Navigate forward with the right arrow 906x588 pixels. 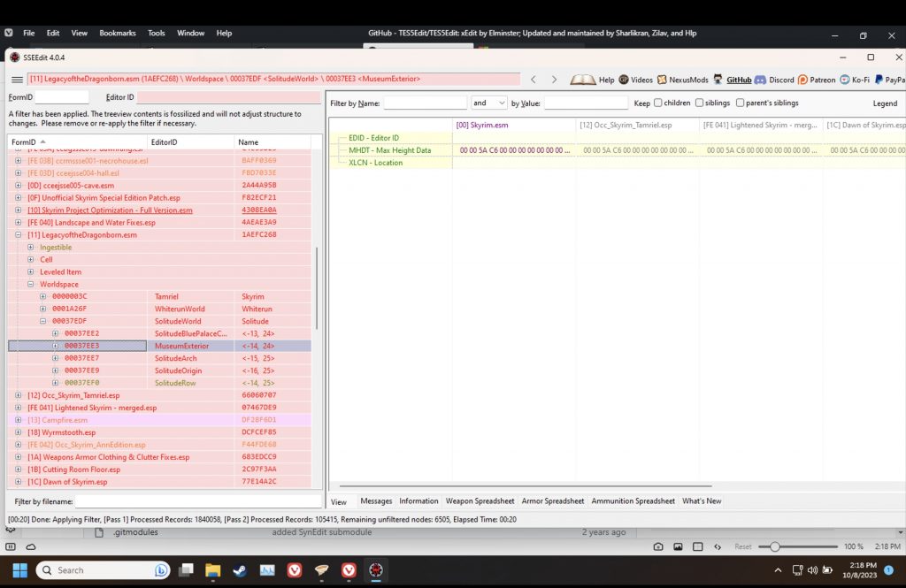[554, 80]
